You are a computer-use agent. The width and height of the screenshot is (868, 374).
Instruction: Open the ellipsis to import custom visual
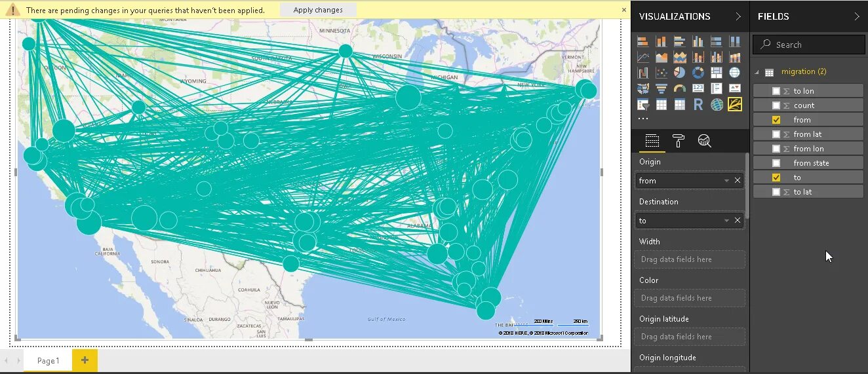click(x=642, y=119)
